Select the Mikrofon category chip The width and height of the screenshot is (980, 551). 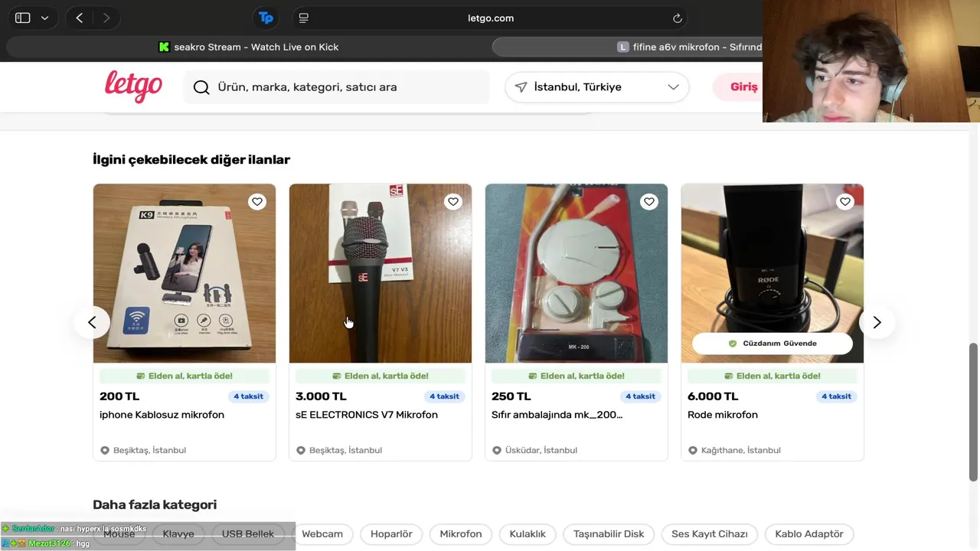point(461,534)
